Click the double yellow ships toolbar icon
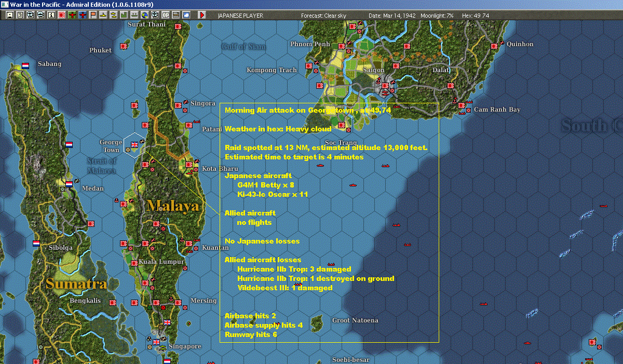The height and width of the screenshot is (364, 623). coord(113,15)
